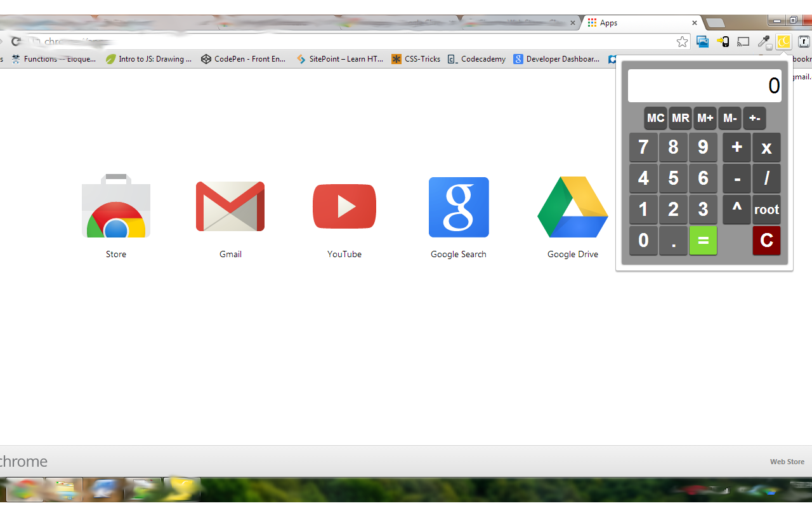Click the Chrome icon in the taskbar
This screenshot has height=508, width=812.
(x=24, y=490)
